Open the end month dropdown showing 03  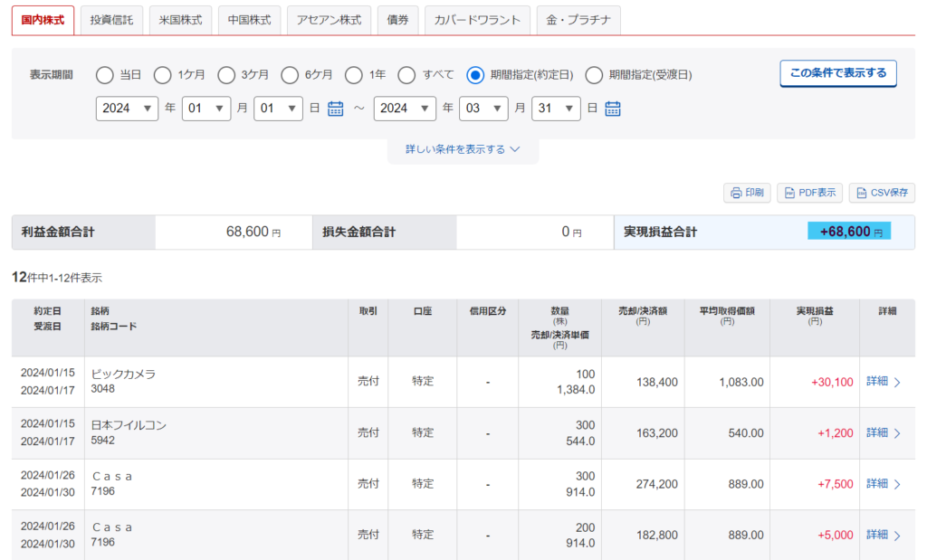tap(483, 109)
